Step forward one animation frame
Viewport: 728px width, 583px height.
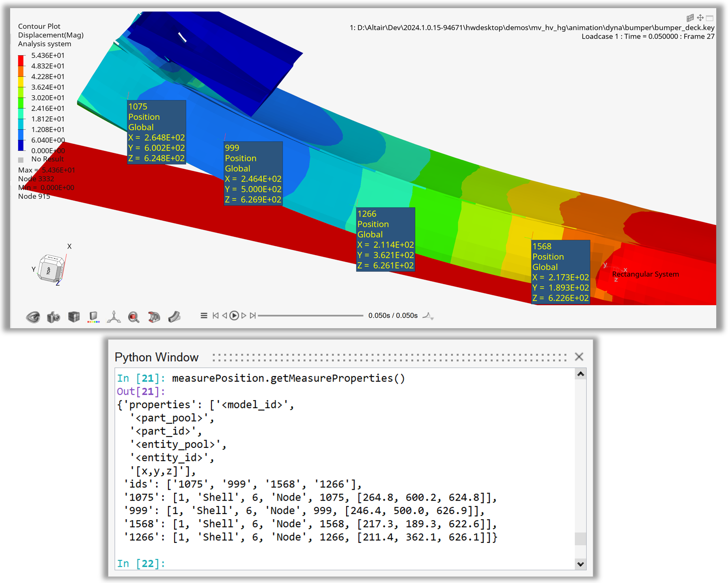244,315
